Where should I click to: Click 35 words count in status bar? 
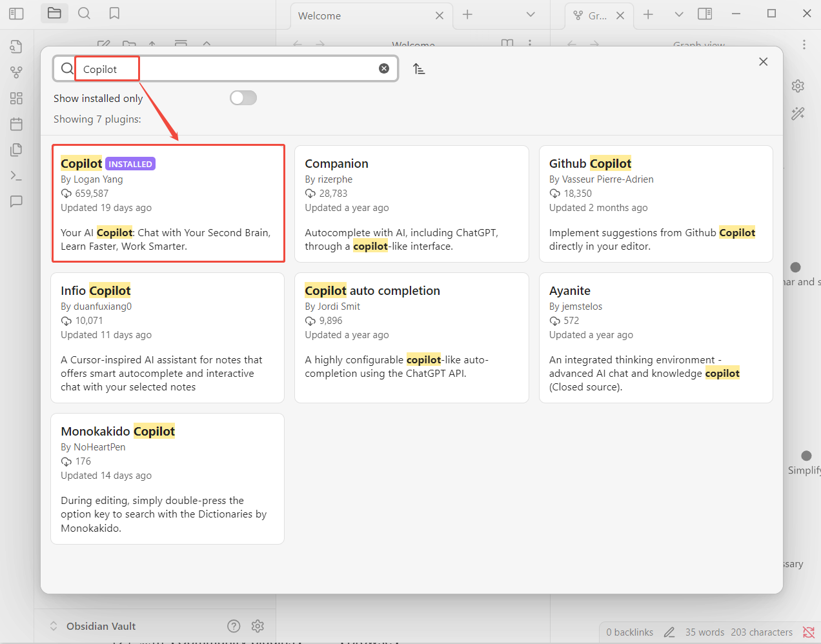(705, 632)
